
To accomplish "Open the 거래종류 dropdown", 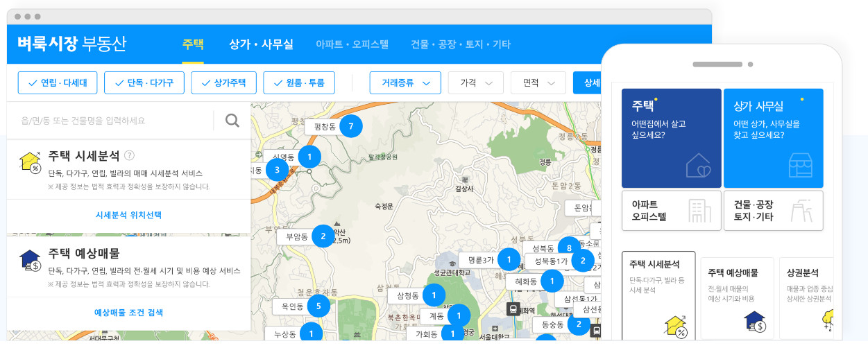I will [x=405, y=82].
